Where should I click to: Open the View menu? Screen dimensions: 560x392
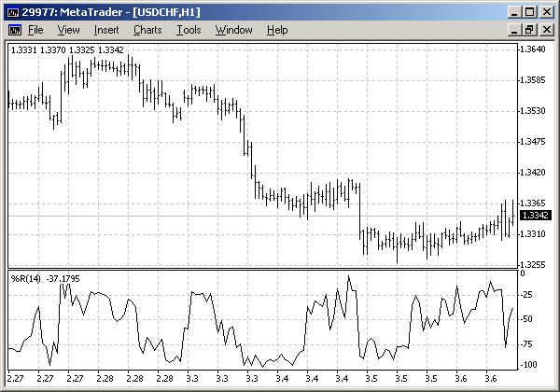[x=68, y=30]
